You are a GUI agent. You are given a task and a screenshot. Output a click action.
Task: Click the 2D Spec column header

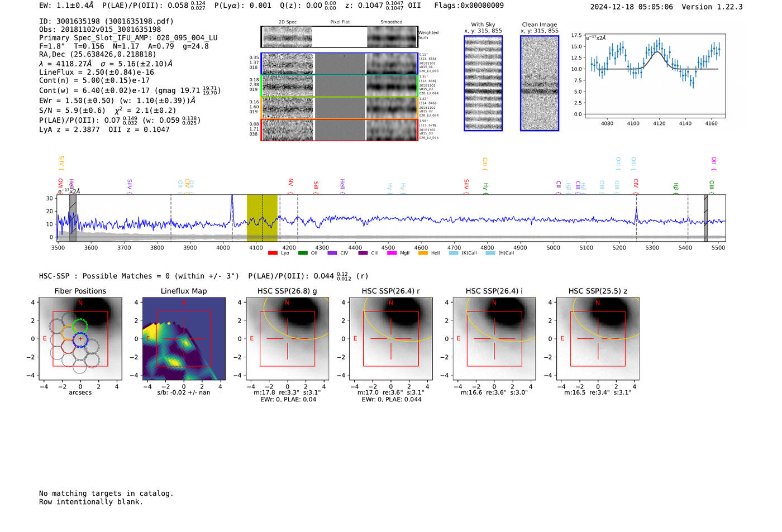click(x=288, y=22)
